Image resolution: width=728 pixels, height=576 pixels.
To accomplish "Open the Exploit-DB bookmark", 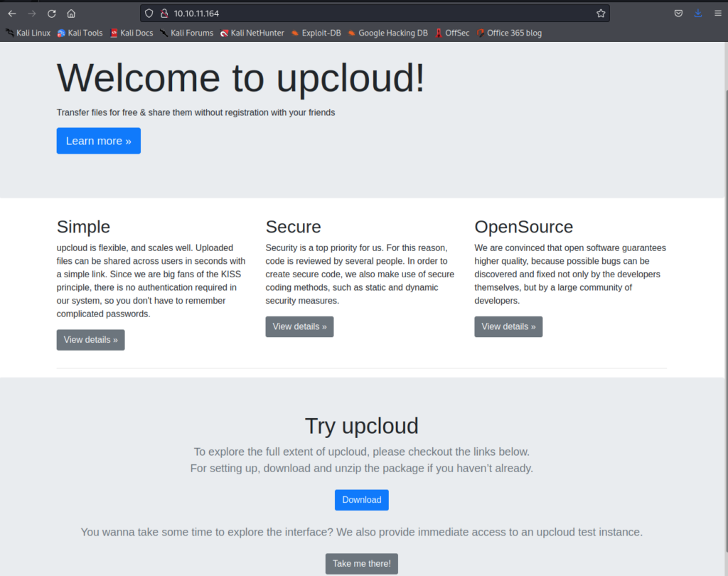I will pyautogui.click(x=316, y=33).
